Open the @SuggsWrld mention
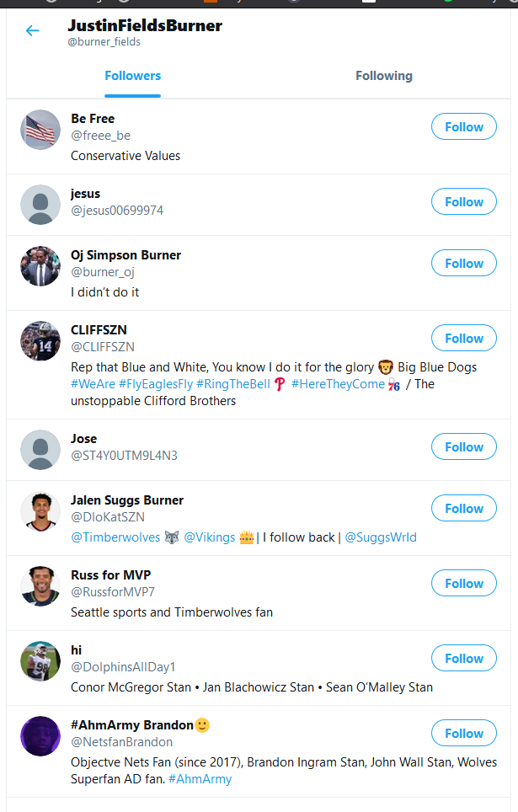Image resolution: width=518 pixels, height=812 pixels. [x=381, y=537]
